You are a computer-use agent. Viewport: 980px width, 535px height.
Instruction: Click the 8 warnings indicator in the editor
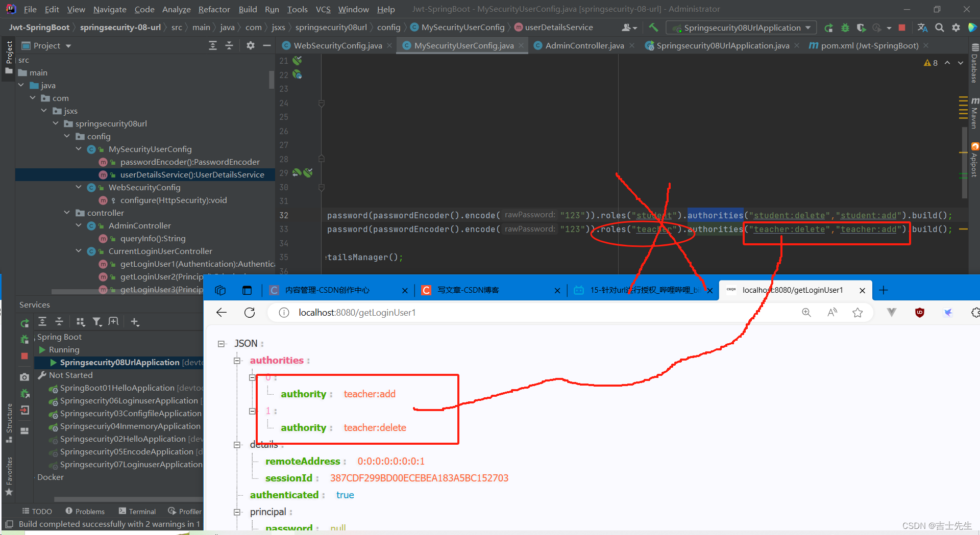[930, 63]
